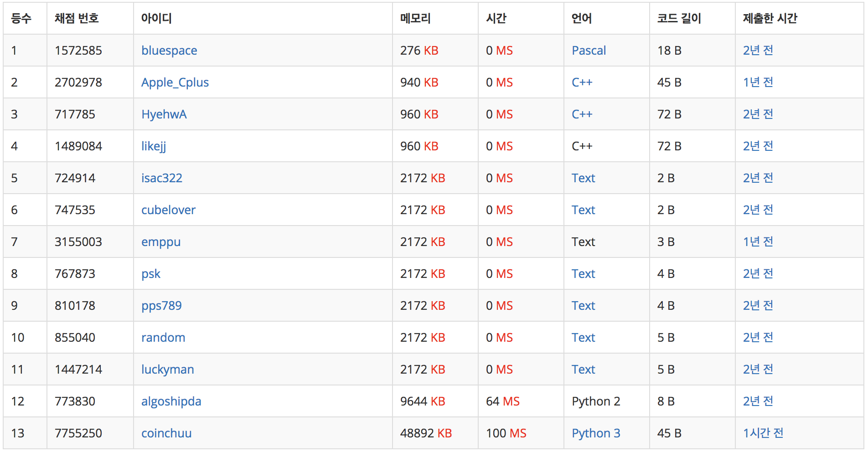Click the cubelover username
Image resolution: width=868 pixels, height=452 pixels.
pos(168,210)
